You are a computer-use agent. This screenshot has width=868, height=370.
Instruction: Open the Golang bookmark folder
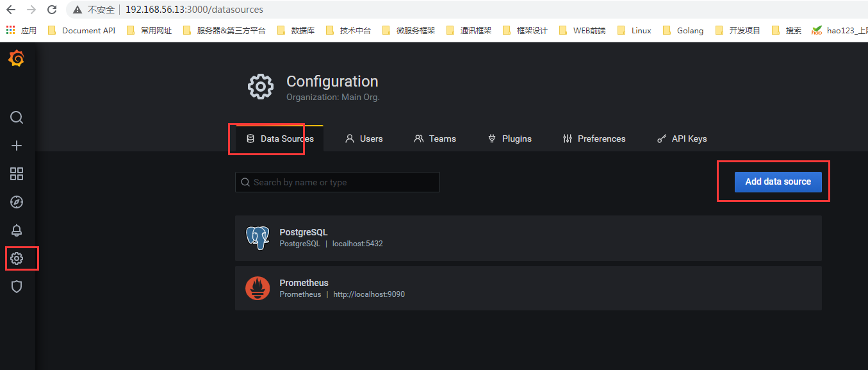(x=684, y=30)
